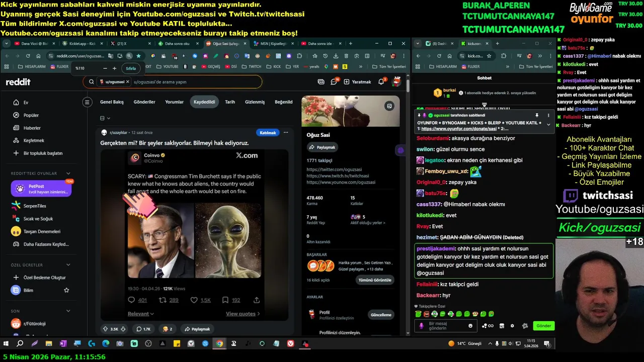644x362 pixels.
Task: Open the post awards button
Action: pos(168,329)
